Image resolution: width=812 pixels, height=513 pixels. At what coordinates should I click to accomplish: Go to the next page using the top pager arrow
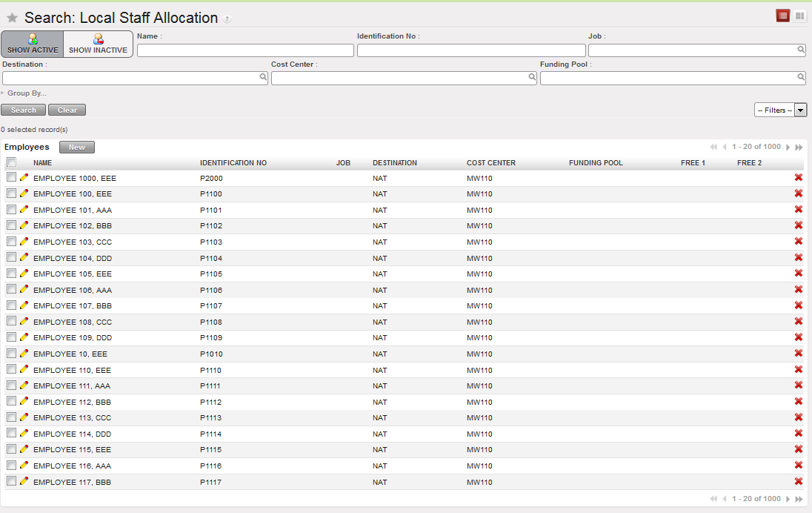coord(788,148)
